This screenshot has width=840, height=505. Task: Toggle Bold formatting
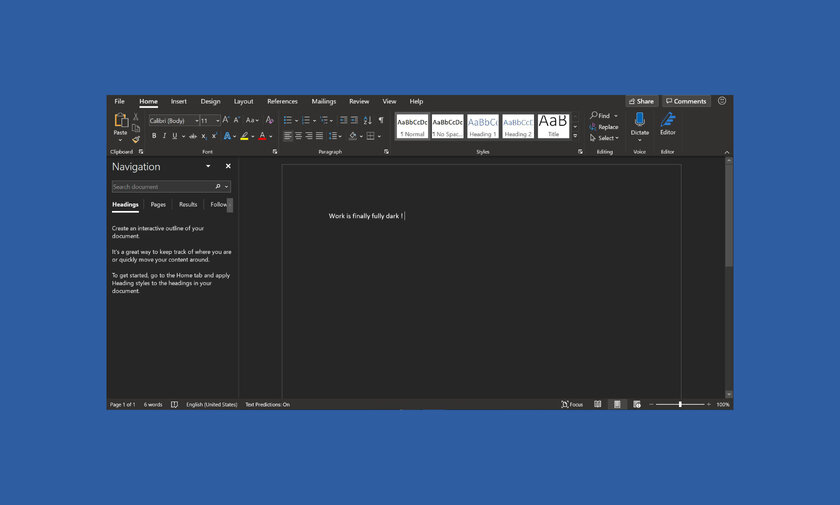[154, 136]
